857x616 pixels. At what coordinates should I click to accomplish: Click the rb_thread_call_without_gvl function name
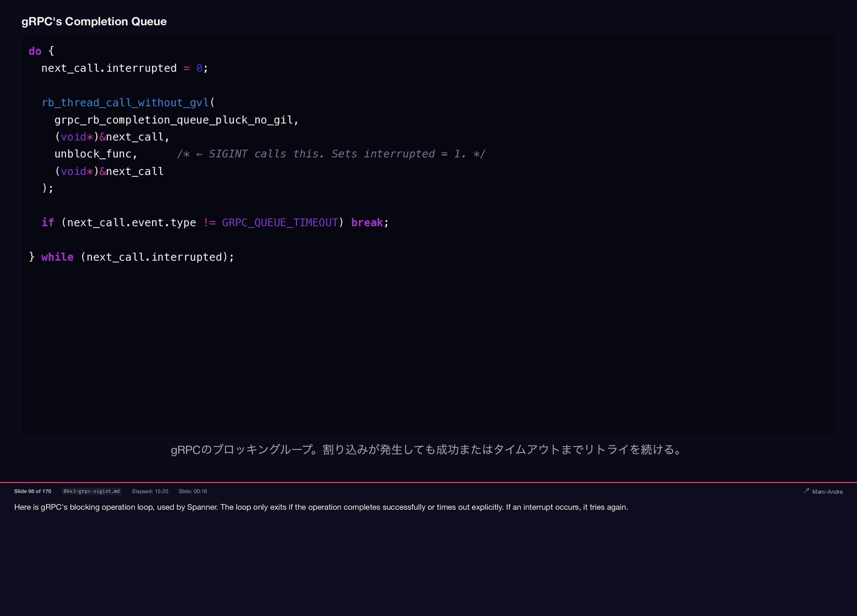125,103
